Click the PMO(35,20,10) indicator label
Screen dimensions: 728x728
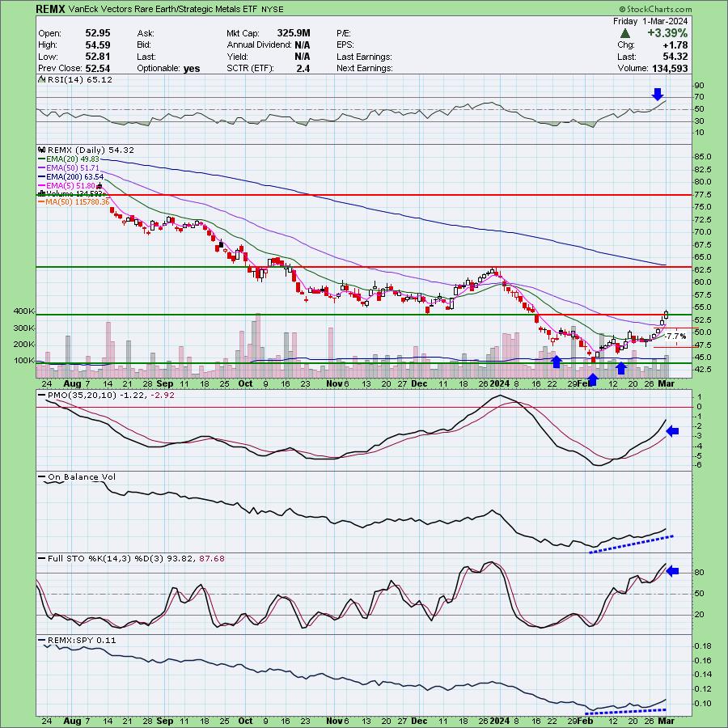81,395
